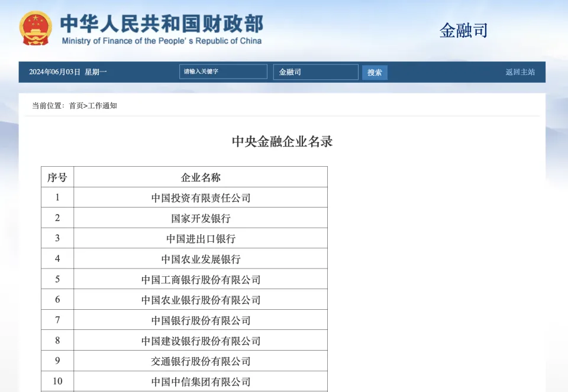568x392 pixels.
Task: Open the 金融司 search scope box
Action: 315,72
